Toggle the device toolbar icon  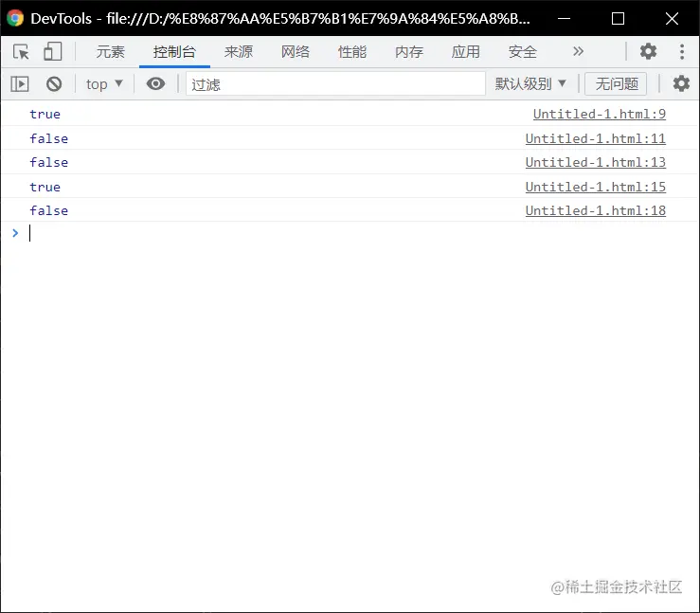pyautogui.click(x=53, y=52)
